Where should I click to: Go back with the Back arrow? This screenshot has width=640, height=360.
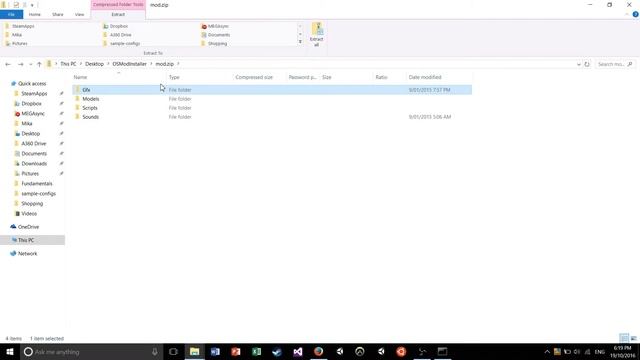coord(8,64)
